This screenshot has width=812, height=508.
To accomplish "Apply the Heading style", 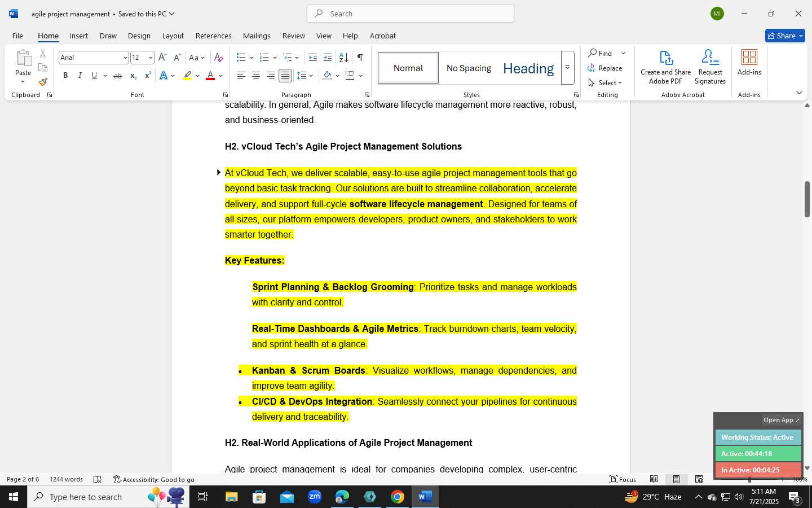I will pos(528,68).
